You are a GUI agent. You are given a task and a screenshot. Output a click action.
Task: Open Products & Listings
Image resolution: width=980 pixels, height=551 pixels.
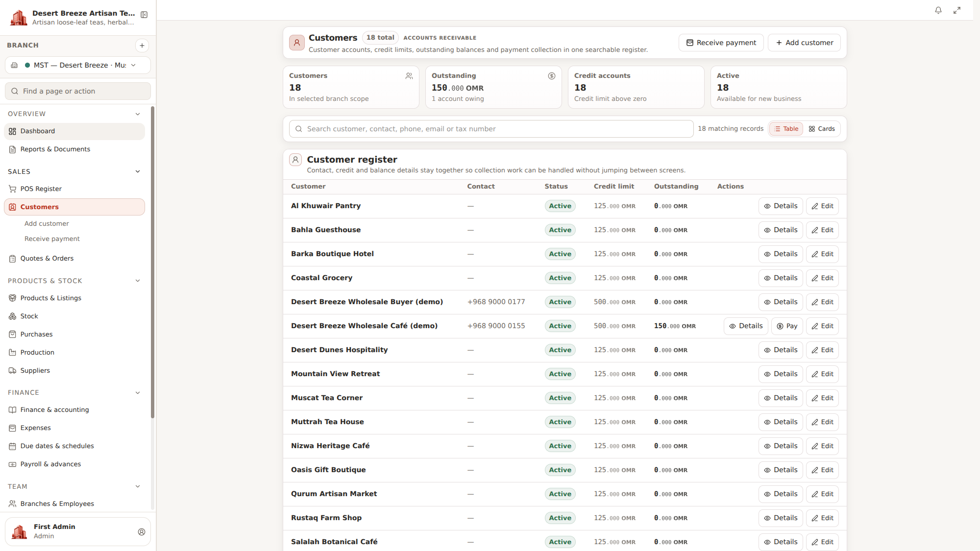(x=74, y=298)
